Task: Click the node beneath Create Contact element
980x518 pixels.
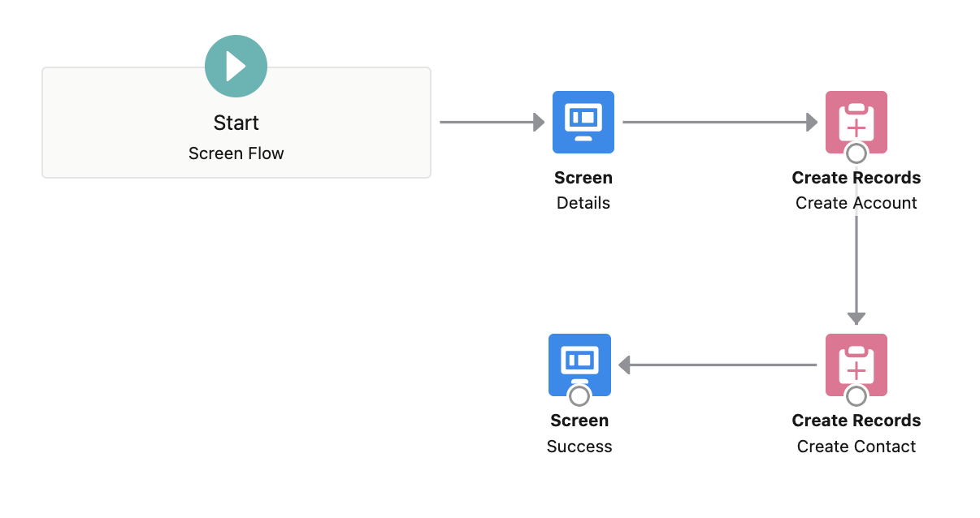Action: click(856, 396)
